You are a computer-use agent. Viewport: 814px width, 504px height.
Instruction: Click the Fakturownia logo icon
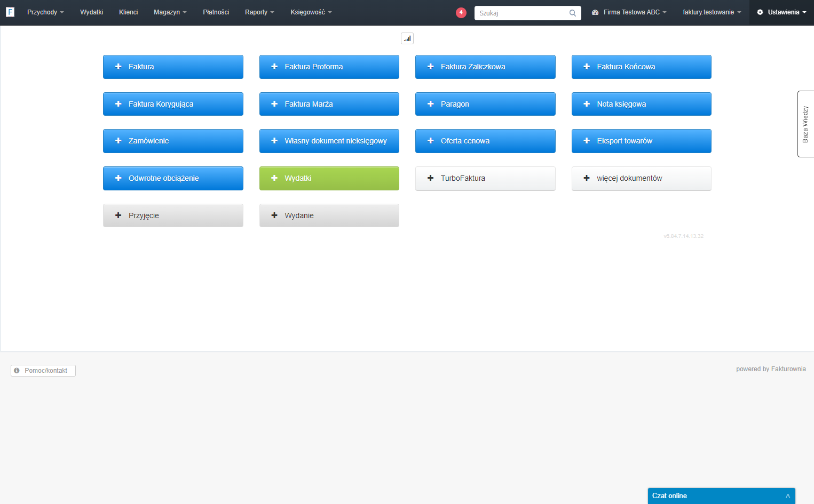click(x=10, y=12)
